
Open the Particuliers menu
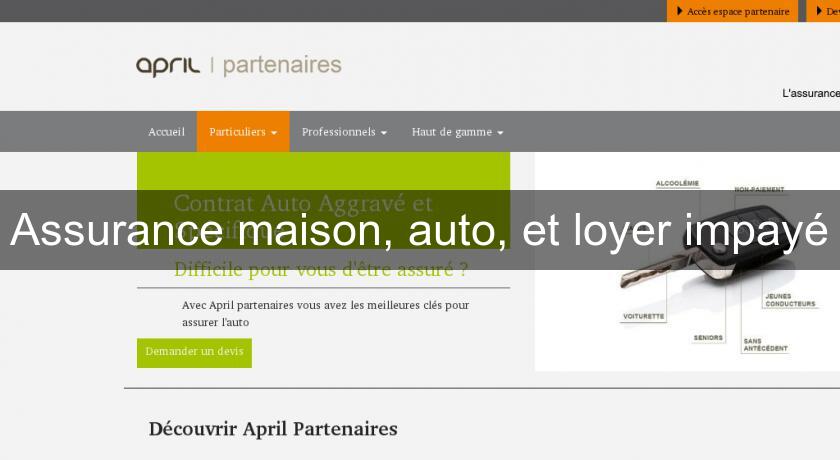(243, 132)
